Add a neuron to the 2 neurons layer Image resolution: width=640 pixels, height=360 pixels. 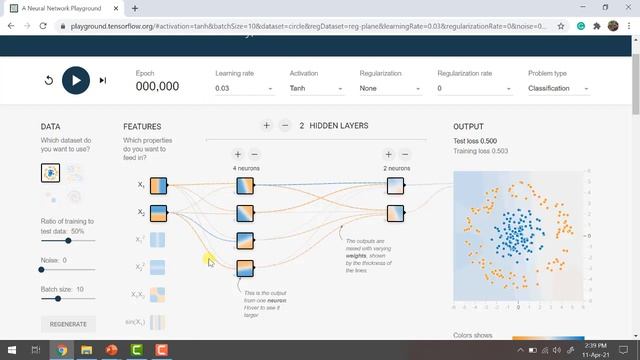click(x=389, y=154)
